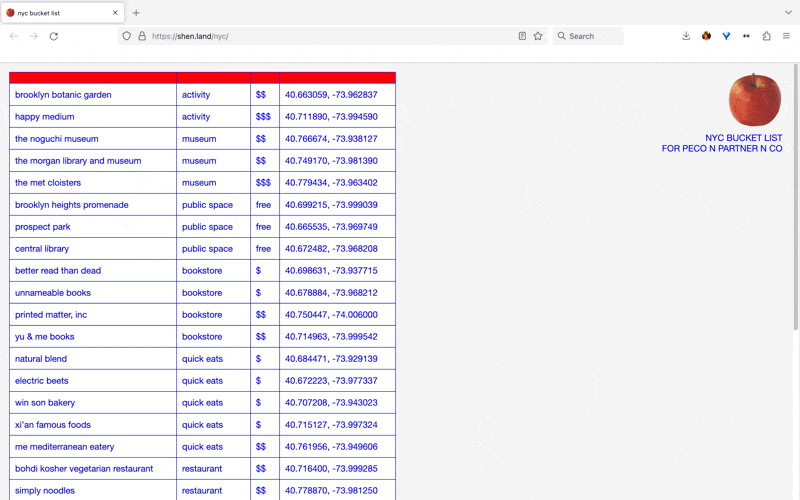Click the noguchi museum entry
The image size is (800, 500).
(x=56, y=139)
